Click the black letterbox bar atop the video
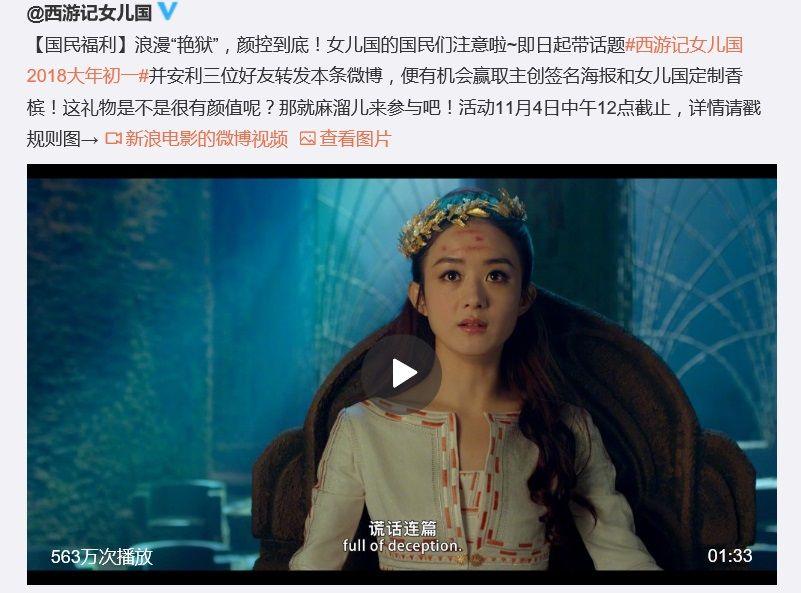Image resolution: width=801 pixels, height=593 pixels. click(x=402, y=171)
